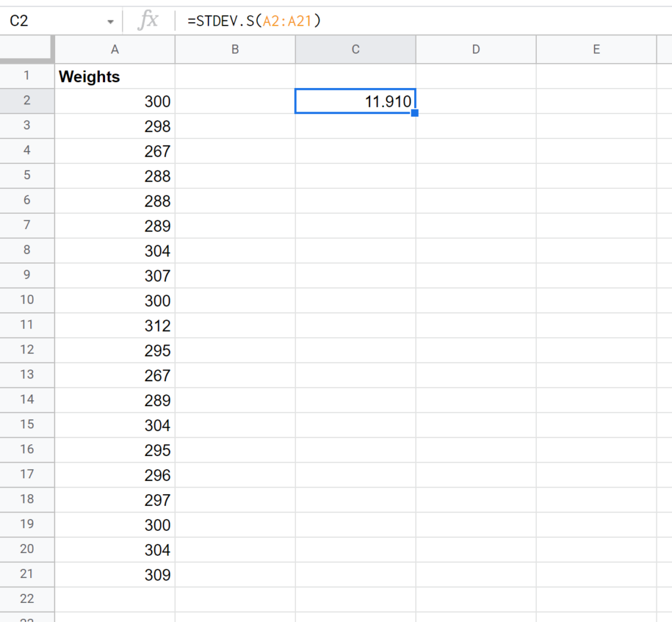Click the fx insert function icon
This screenshot has width=672, height=622.
[149, 20]
